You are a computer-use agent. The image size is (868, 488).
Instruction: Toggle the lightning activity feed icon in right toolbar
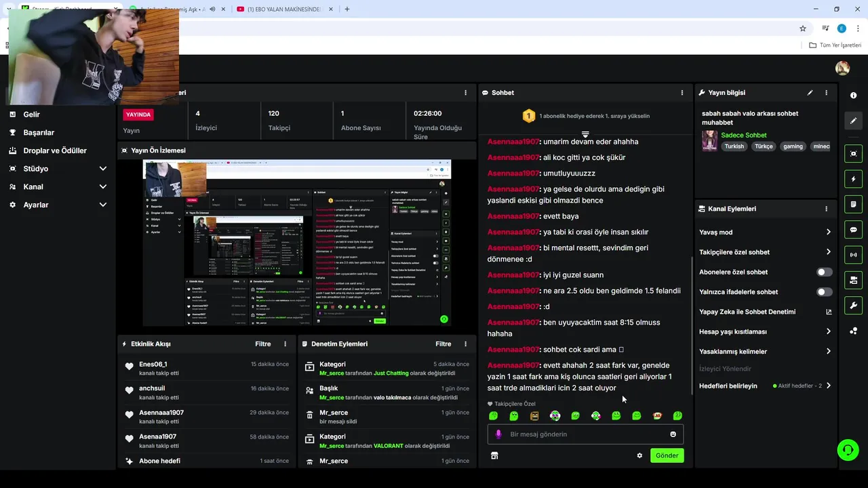coord(853,179)
